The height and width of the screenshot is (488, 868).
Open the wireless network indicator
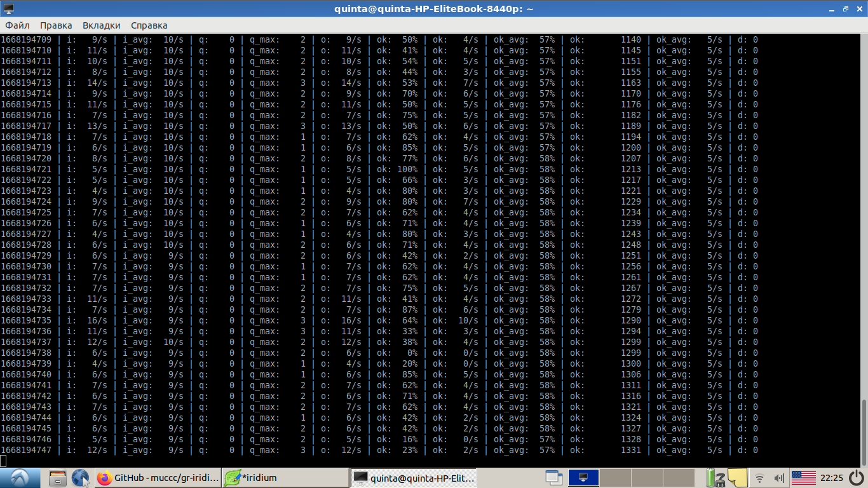(x=759, y=478)
